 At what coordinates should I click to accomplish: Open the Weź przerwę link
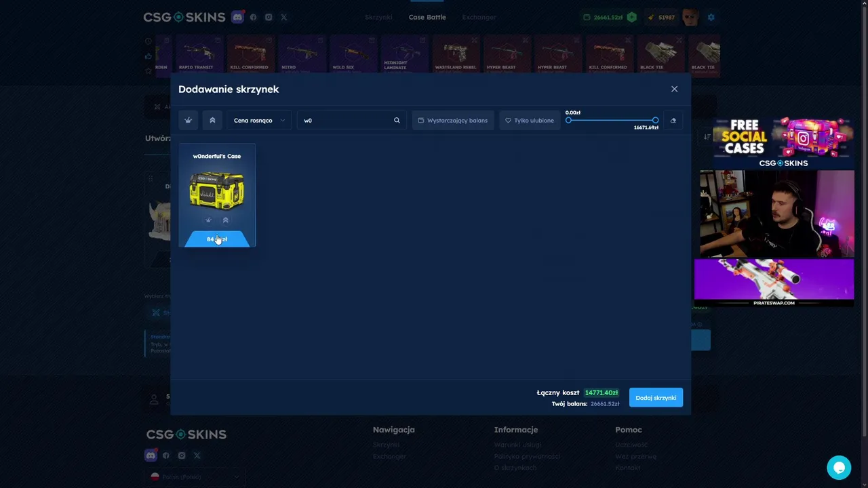(635, 456)
